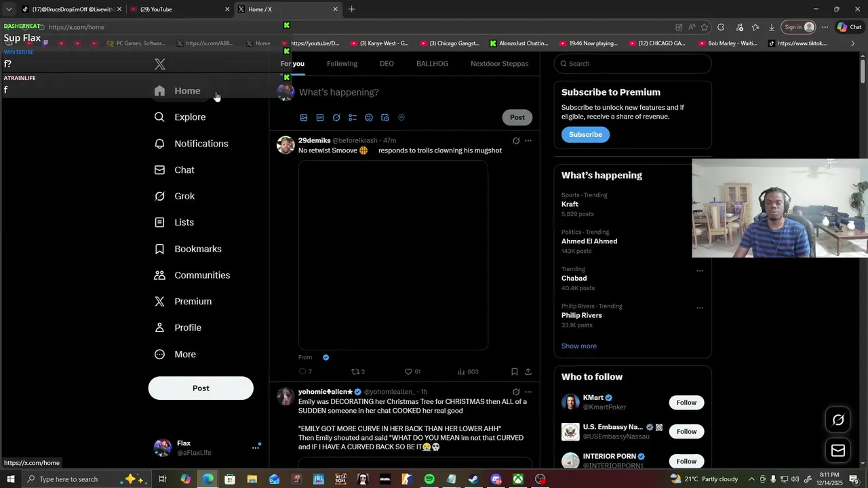
Task: Follow KMart account
Action: click(686, 403)
